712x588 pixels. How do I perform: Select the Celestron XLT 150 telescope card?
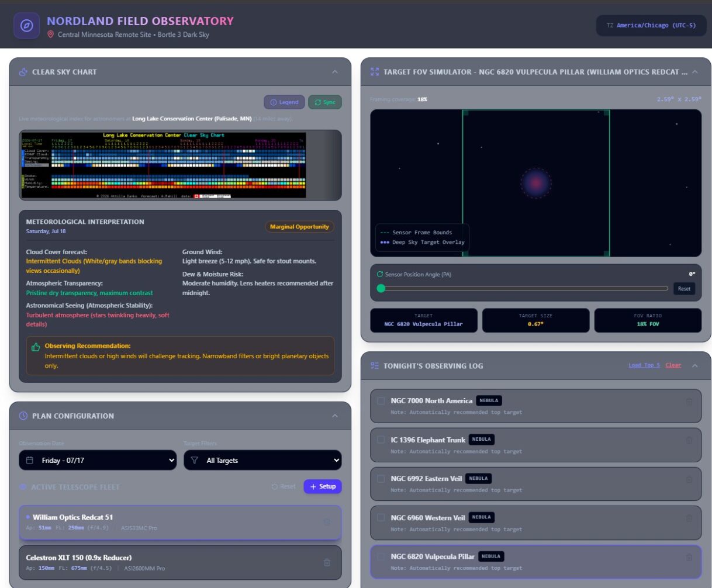pos(180,562)
